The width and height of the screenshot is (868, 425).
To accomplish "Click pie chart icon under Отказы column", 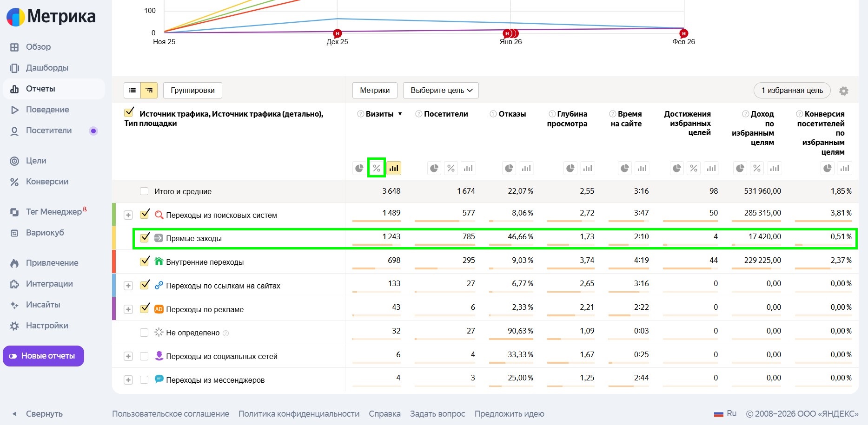I will point(509,168).
